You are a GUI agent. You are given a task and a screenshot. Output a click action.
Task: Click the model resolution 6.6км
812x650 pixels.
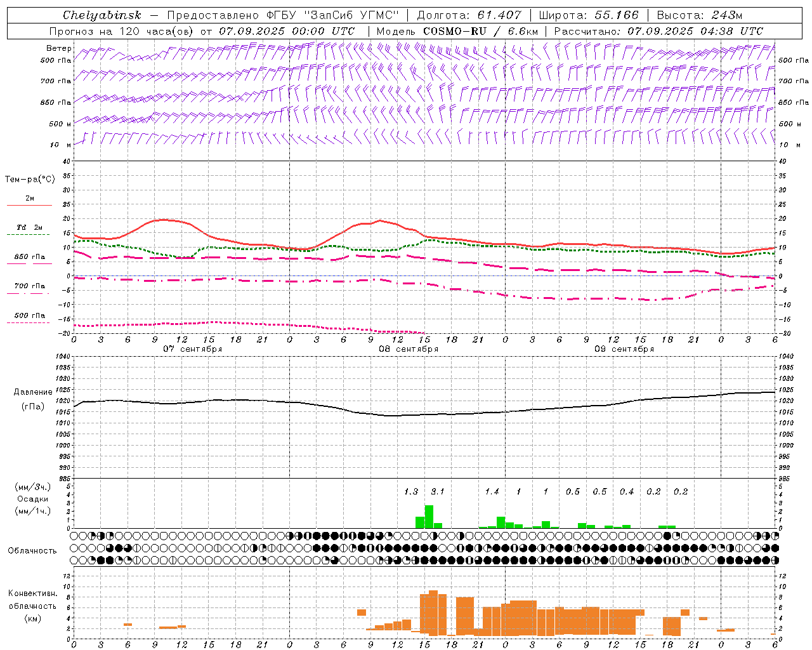[x=523, y=31]
